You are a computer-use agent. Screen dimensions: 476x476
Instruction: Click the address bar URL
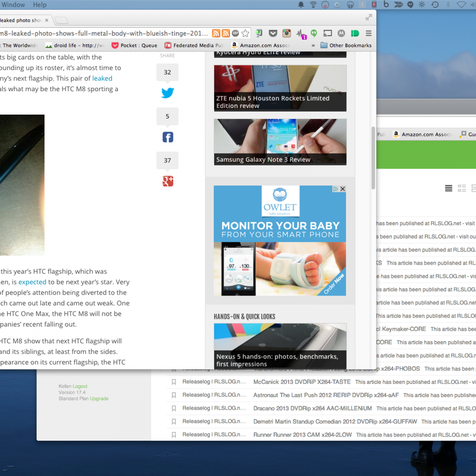click(x=104, y=33)
